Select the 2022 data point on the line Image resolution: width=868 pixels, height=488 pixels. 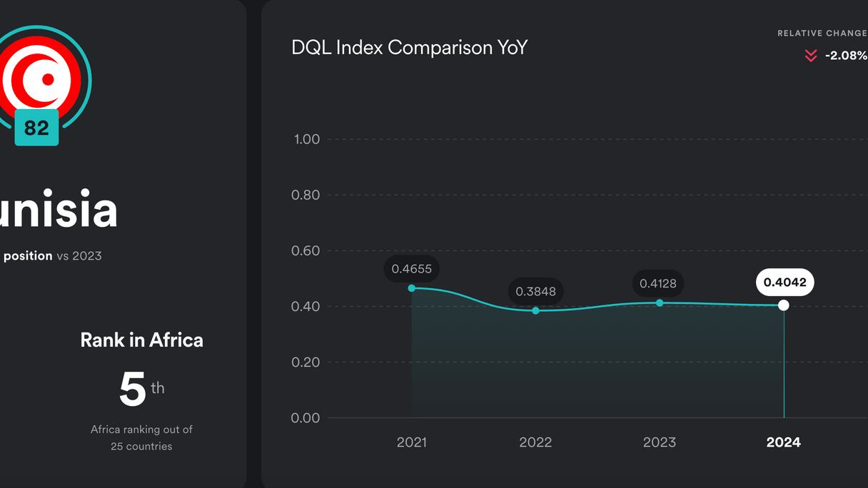pyautogui.click(x=536, y=310)
